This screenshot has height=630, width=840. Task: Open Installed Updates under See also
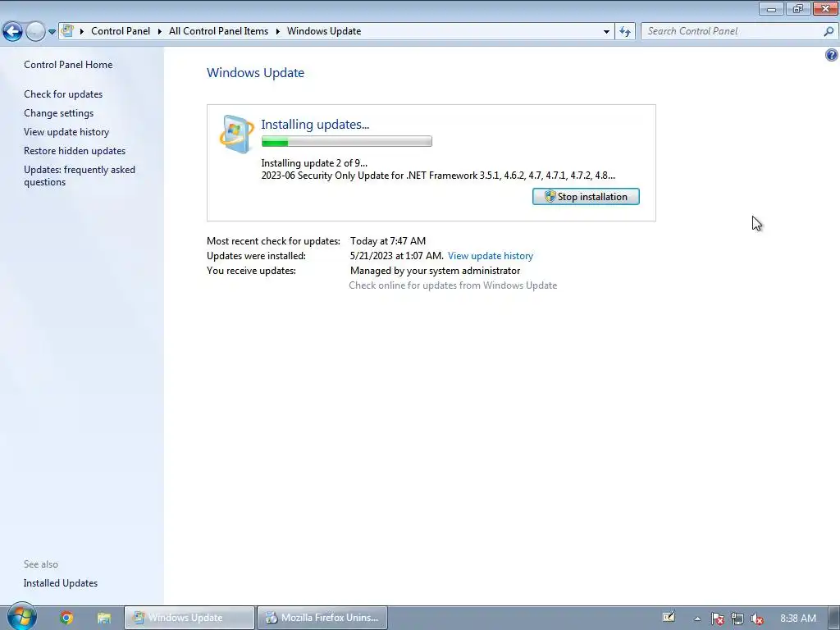click(61, 583)
